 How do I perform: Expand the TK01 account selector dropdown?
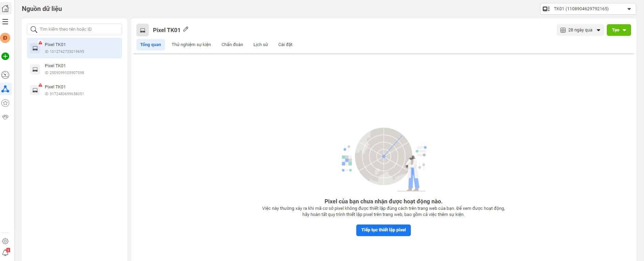tap(587, 9)
